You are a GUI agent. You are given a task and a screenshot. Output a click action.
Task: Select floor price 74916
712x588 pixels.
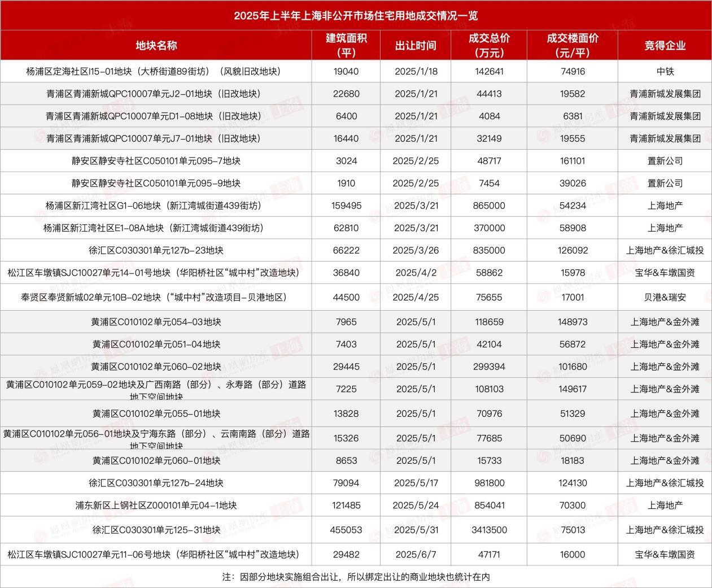(573, 72)
